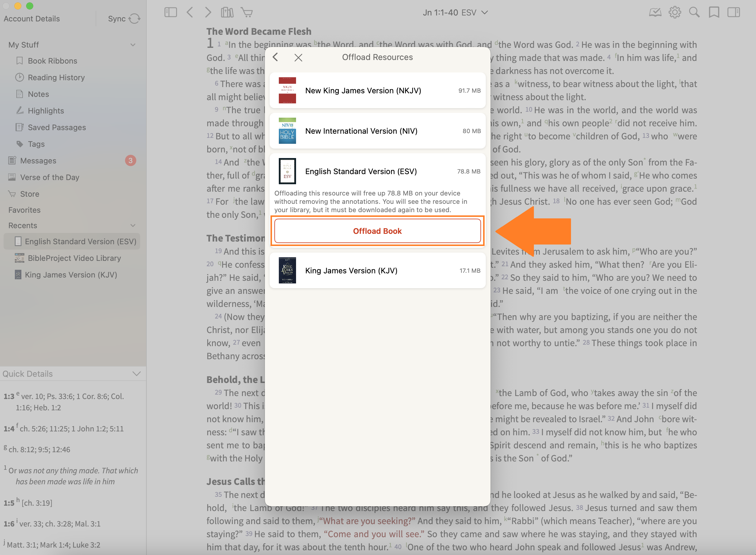Open the settings gear icon

[x=674, y=12]
